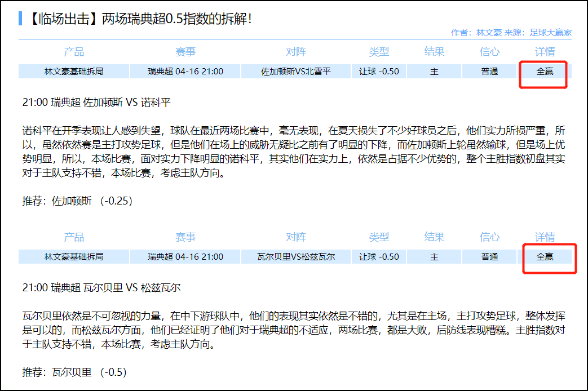This screenshot has height=391, width=588.
Task: Click heading 21:00 瑞典超 佐加顿斯 VS 诺科平
Action: click(96, 103)
